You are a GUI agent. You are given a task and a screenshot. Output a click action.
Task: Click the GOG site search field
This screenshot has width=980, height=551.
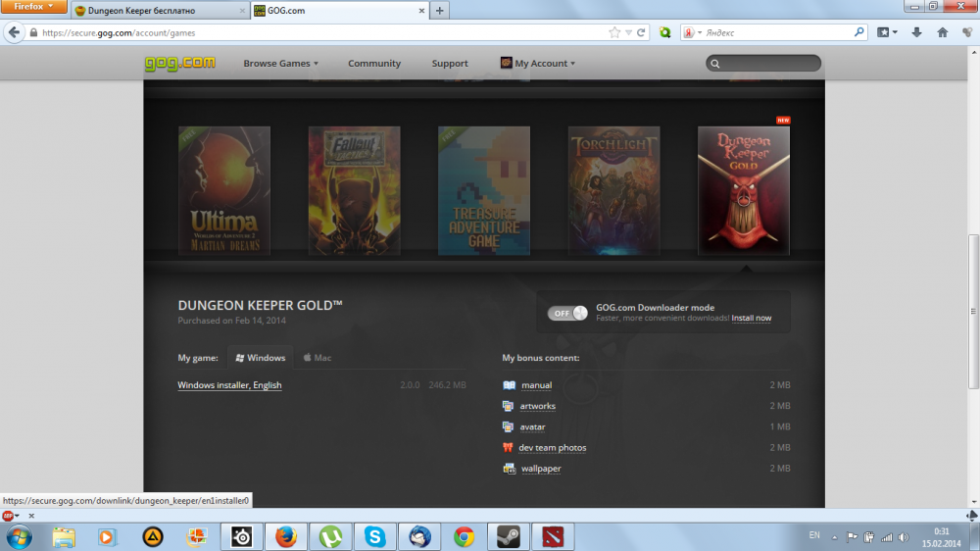763,63
